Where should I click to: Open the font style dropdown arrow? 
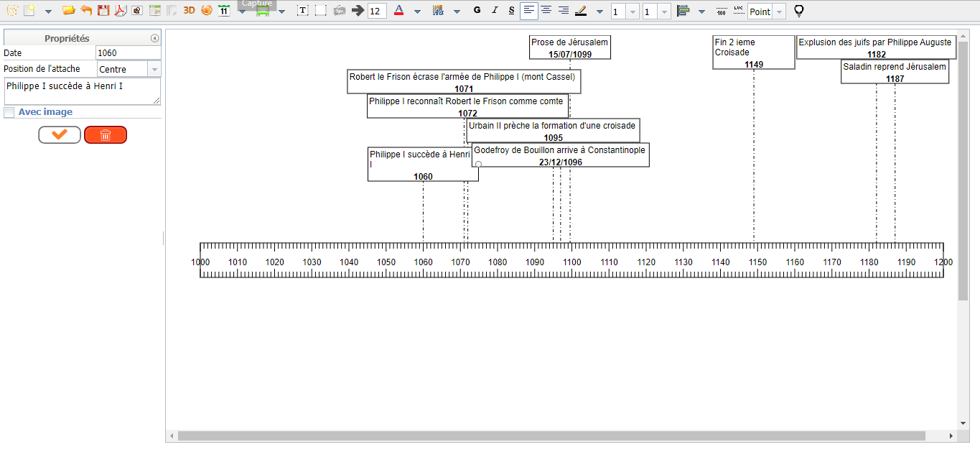click(x=457, y=11)
